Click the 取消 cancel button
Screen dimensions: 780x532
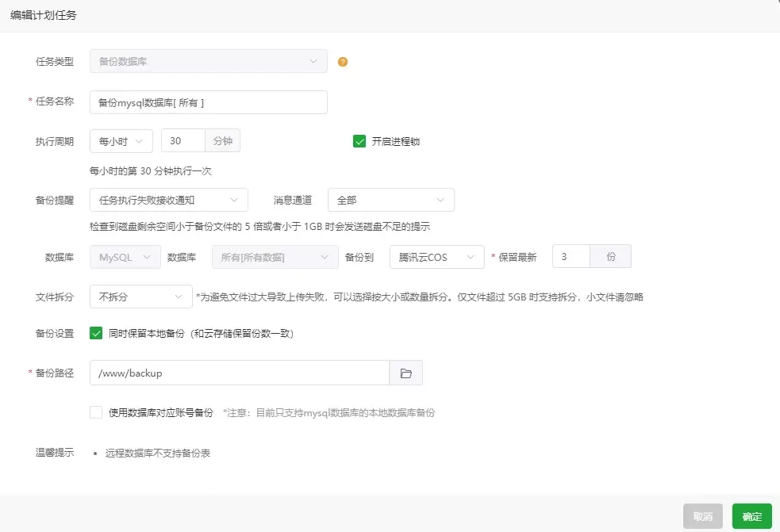point(702,515)
